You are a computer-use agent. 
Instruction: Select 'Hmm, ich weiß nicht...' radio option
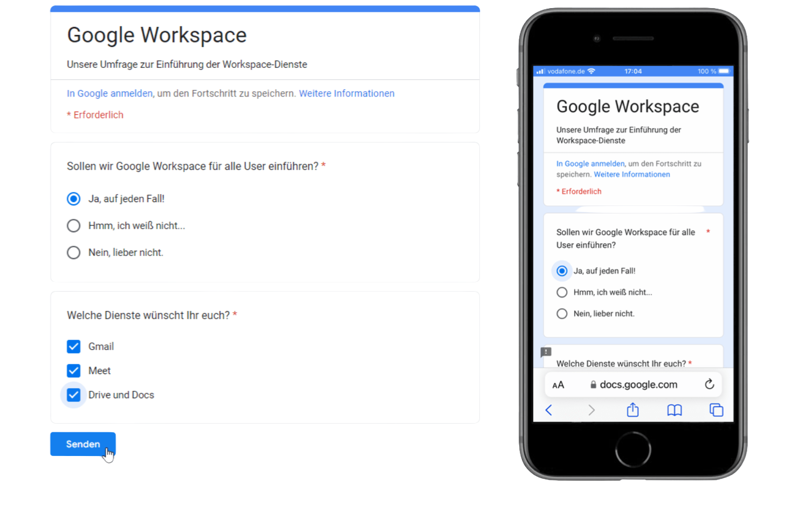point(73,225)
